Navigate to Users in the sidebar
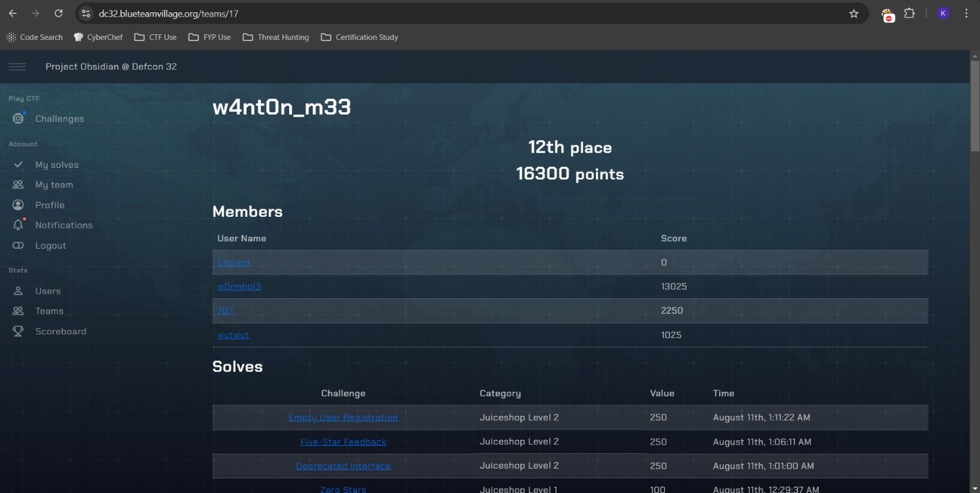This screenshot has width=980, height=493. tap(48, 291)
